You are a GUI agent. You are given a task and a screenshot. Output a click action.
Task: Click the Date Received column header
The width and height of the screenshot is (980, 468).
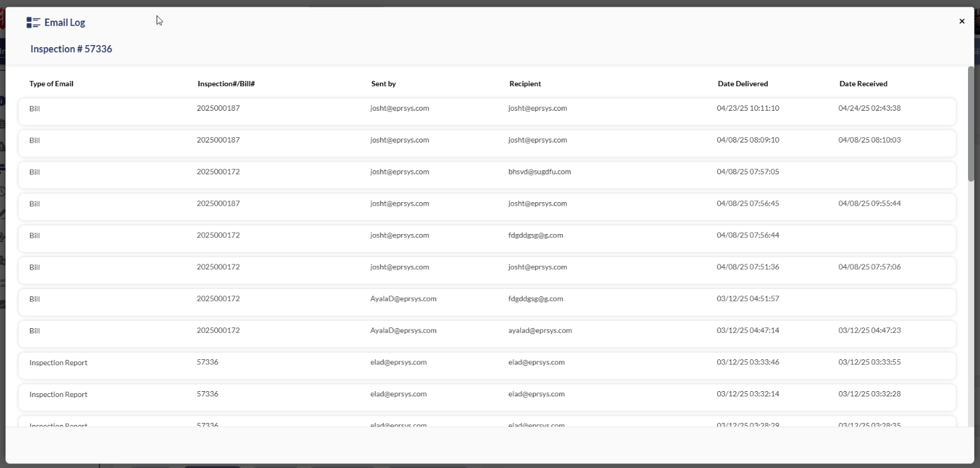click(863, 84)
